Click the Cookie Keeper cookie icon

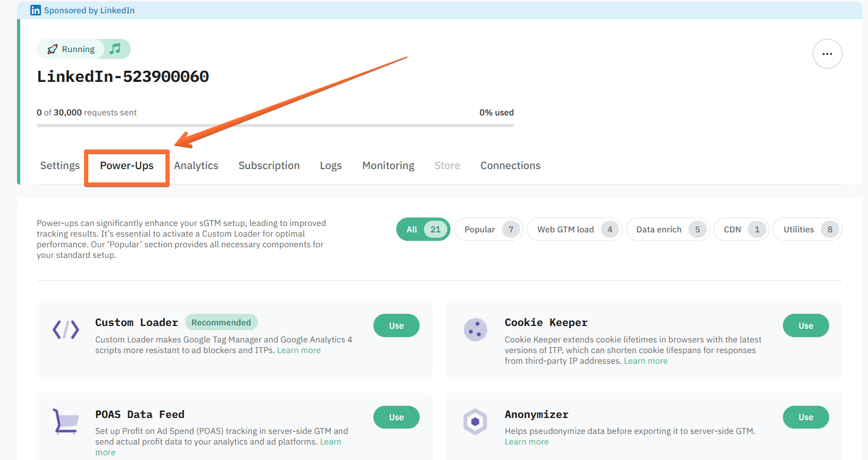475,330
